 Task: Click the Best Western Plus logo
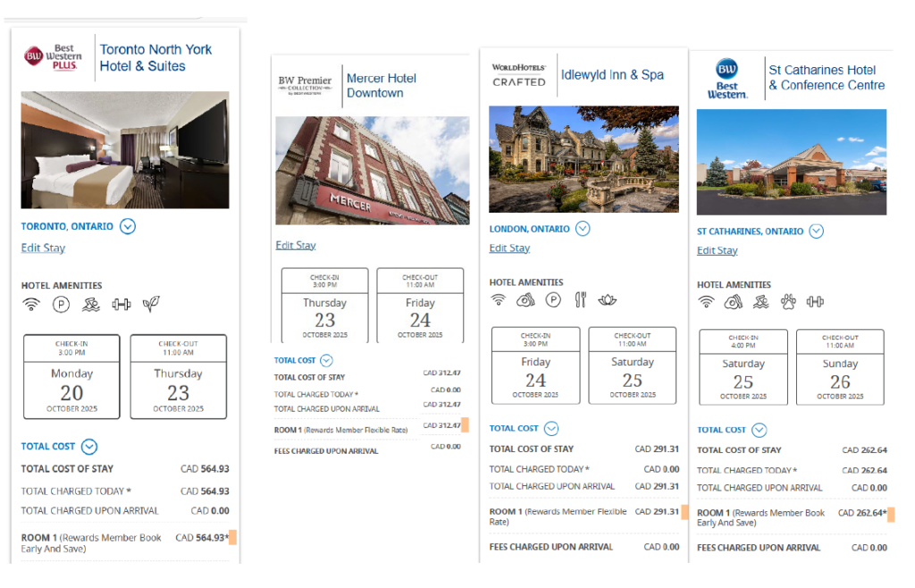(53, 57)
